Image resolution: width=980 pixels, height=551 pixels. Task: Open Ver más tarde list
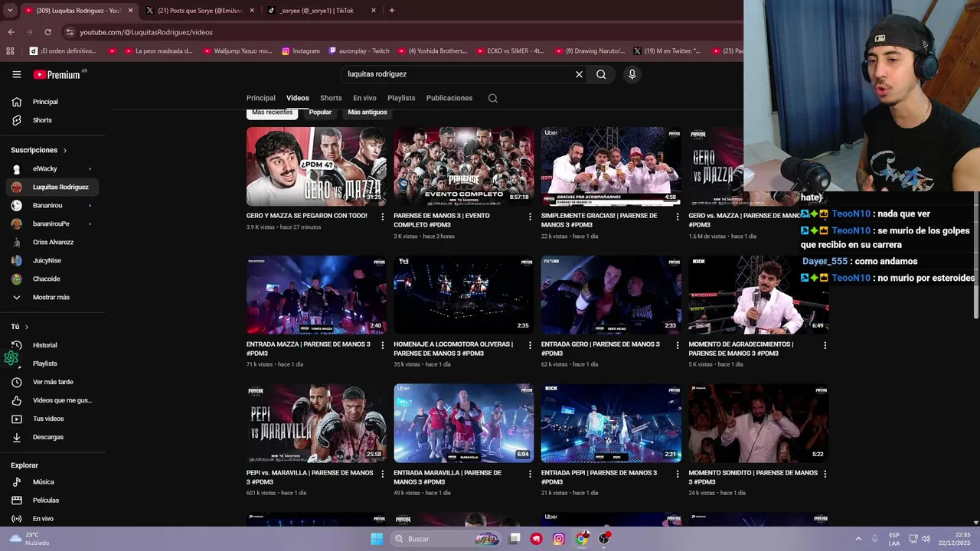pyautogui.click(x=52, y=382)
